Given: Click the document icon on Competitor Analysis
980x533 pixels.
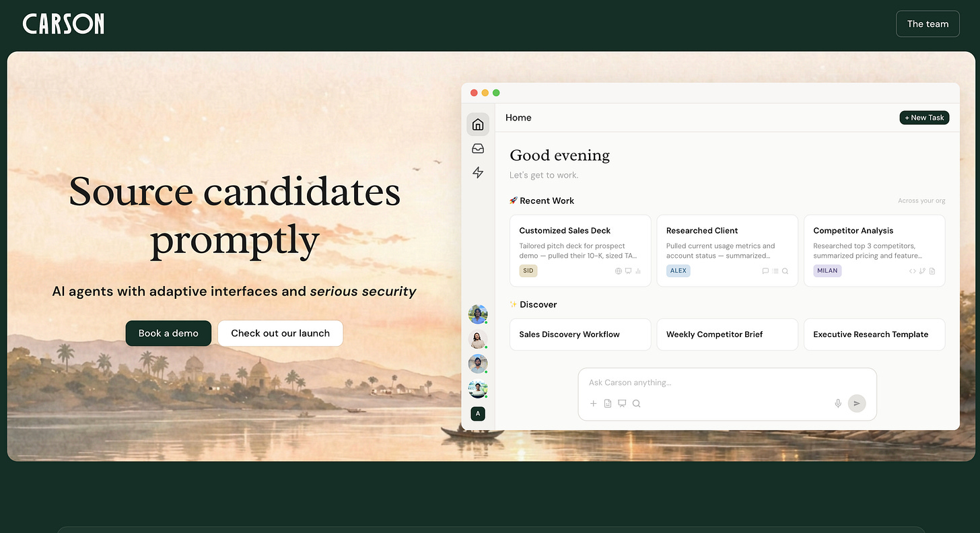Looking at the screenshot, I should coord(932,271).
